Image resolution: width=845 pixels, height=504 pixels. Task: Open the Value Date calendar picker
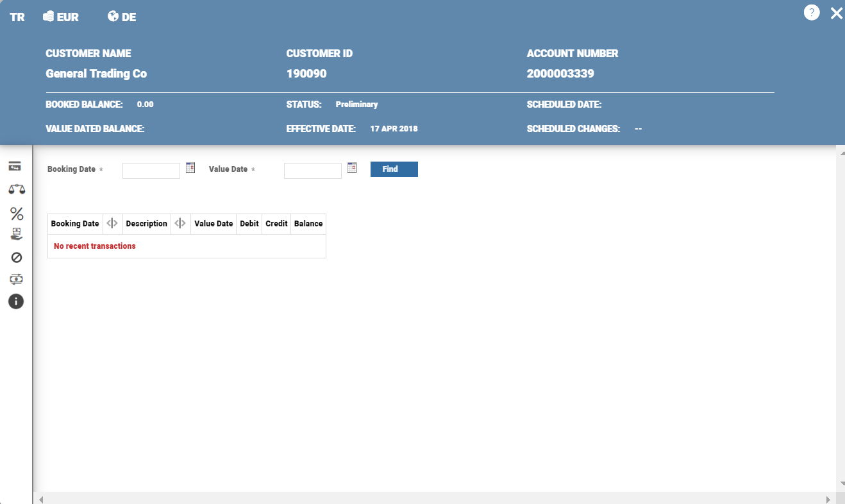coord(352,168)
